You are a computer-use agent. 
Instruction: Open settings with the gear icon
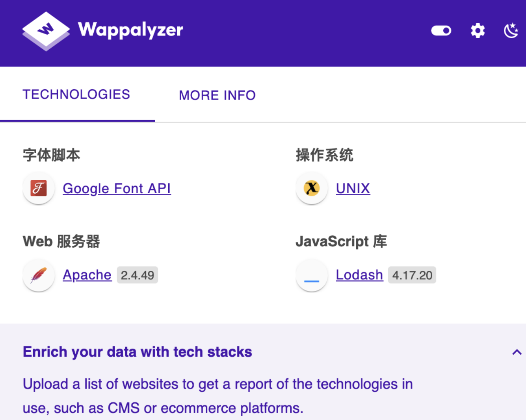(x=478, y=31)
